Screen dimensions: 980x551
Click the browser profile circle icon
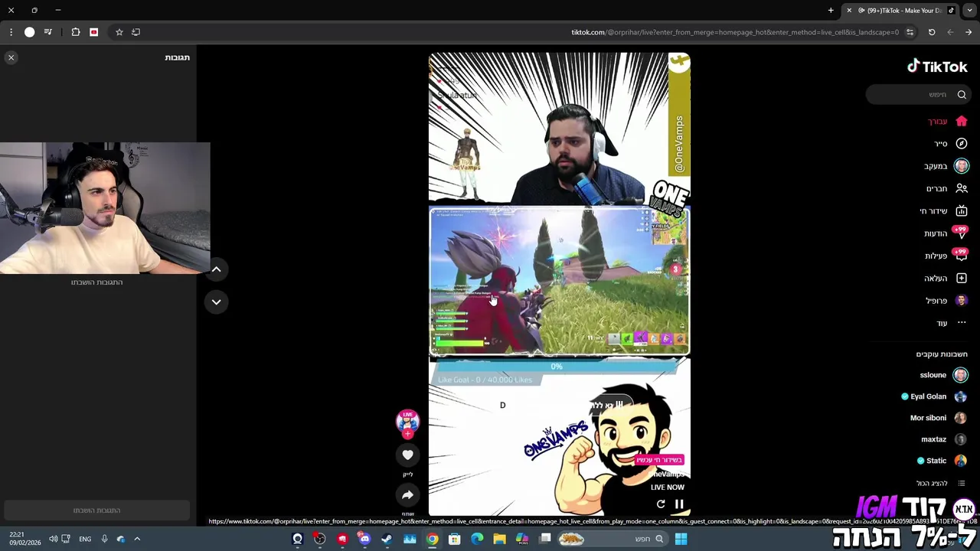click(29, 32)
